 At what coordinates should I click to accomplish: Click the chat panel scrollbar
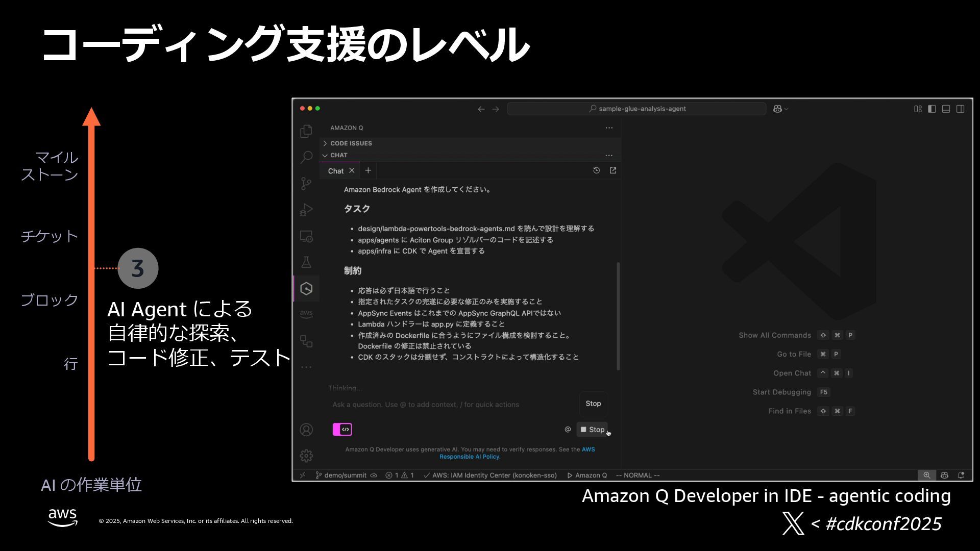[x=618, y=316]
